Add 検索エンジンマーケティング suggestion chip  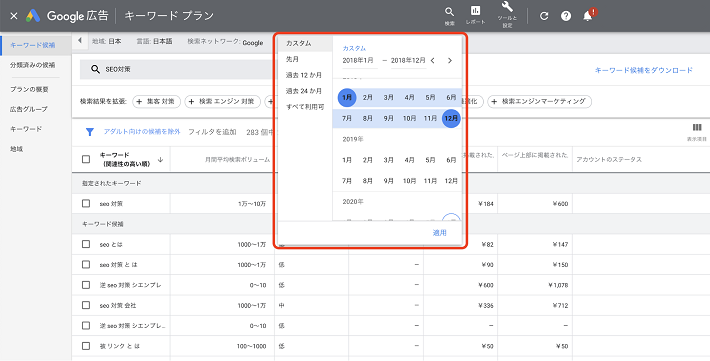539,101
